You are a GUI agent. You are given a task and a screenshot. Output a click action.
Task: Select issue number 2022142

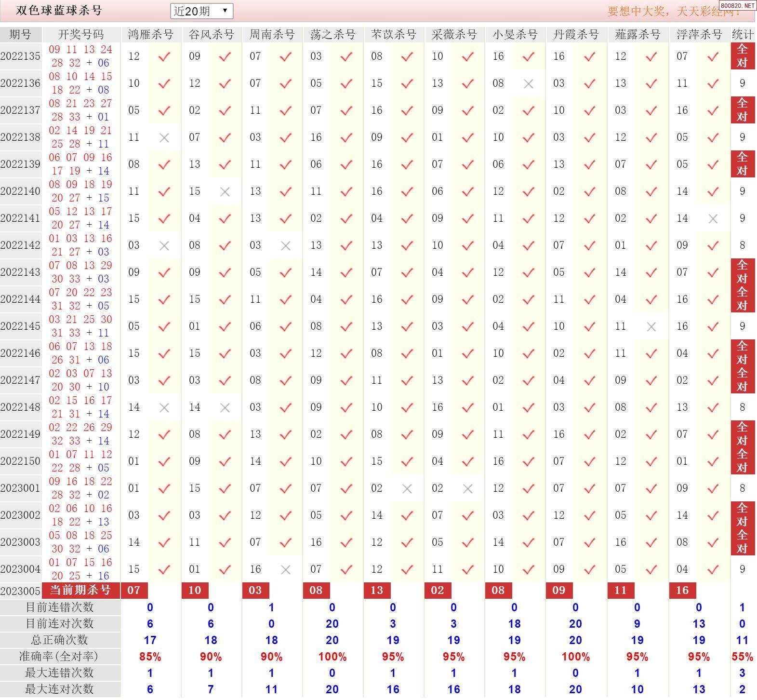[21, 245]
